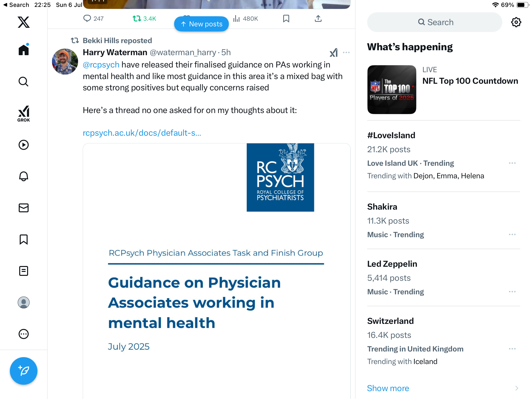Open Lists icon in sidebar
The width and height of the screenshot is (532, 399).
point(24,271)
